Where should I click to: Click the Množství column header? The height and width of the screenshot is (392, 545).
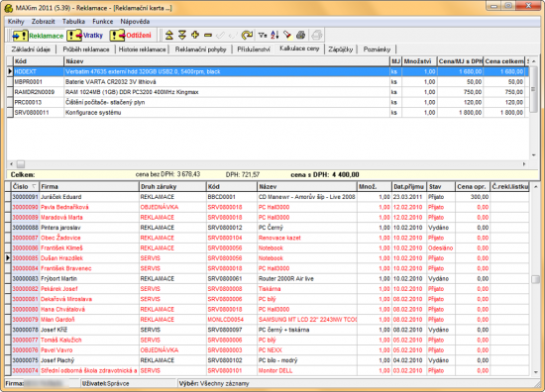click(x=419, y=61)
